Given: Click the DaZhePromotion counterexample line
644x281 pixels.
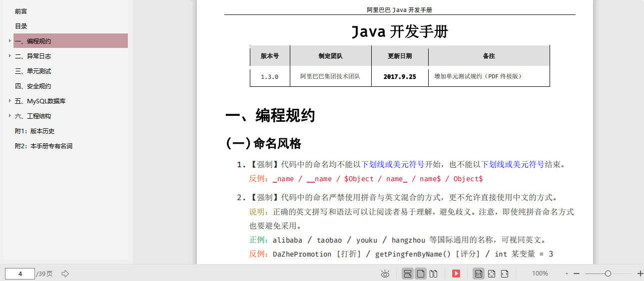Looking at the screenshot, I should (401, 254).
